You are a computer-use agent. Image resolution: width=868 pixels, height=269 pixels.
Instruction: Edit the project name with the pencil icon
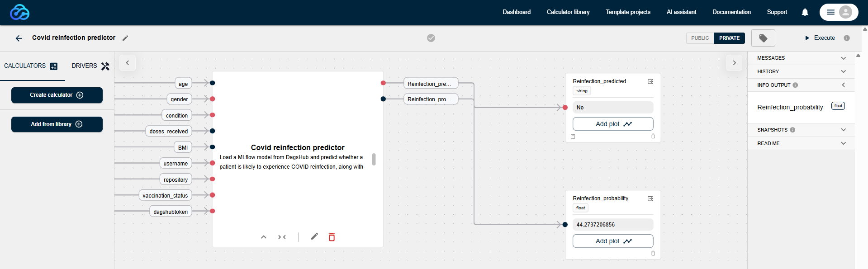pyautogui.click(x=125, y=38)
